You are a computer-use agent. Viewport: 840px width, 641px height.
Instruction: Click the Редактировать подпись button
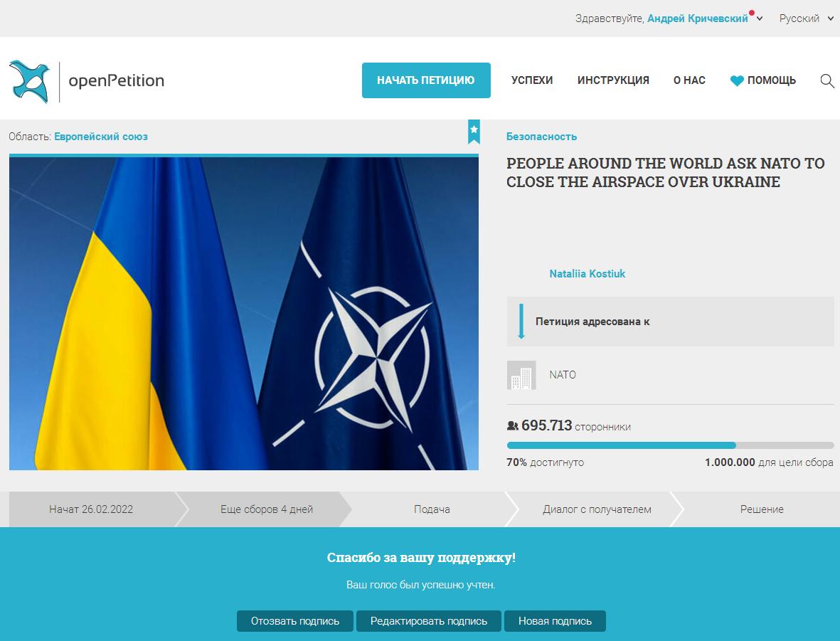point(429,621)
